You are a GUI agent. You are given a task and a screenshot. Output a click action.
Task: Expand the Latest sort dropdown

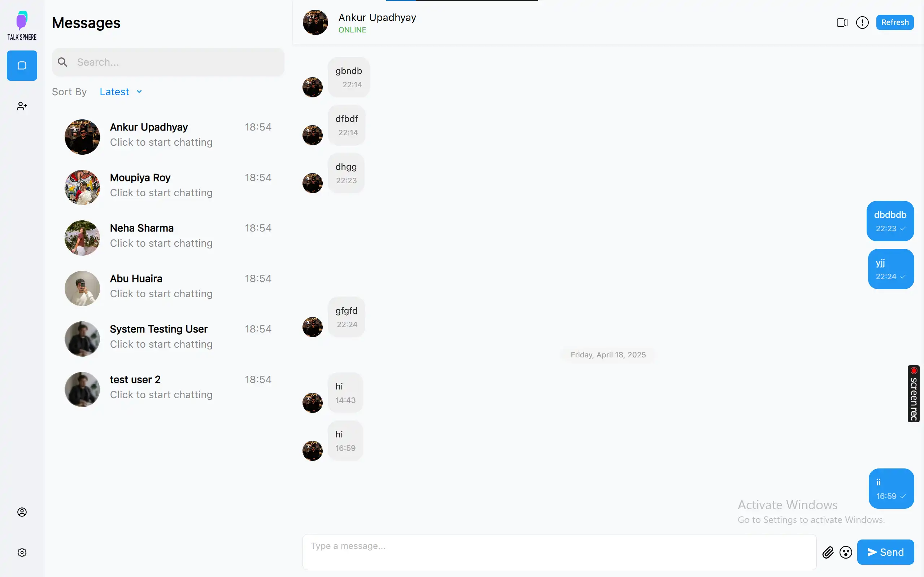tap(114, 92)
